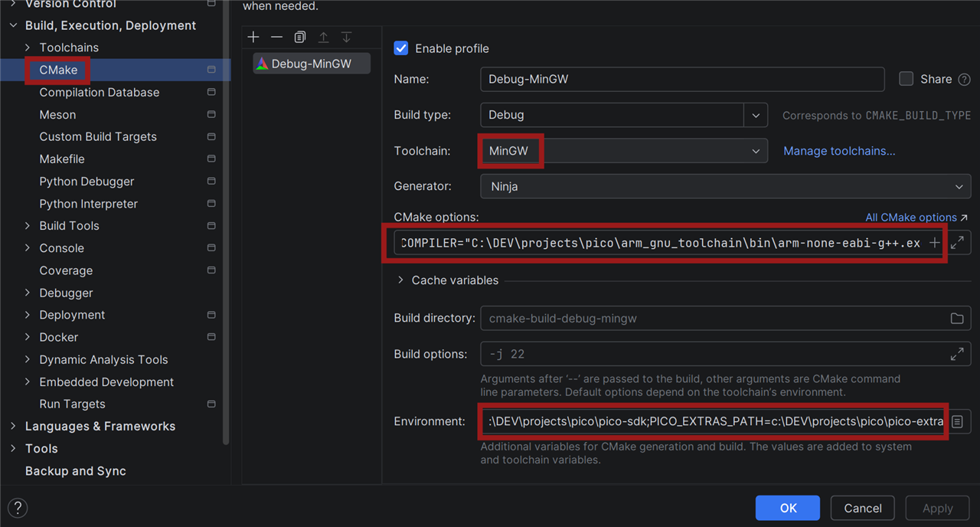Remove the selected CMake profile
This screenshot has width=980, height=527.
(276, 38)
